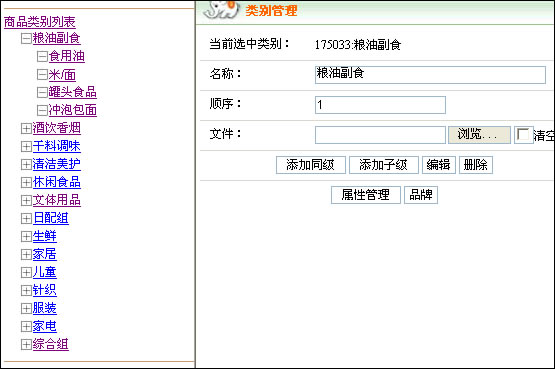Open the 清洁美护 category link

pyautogui.click(x=57, y=165)
